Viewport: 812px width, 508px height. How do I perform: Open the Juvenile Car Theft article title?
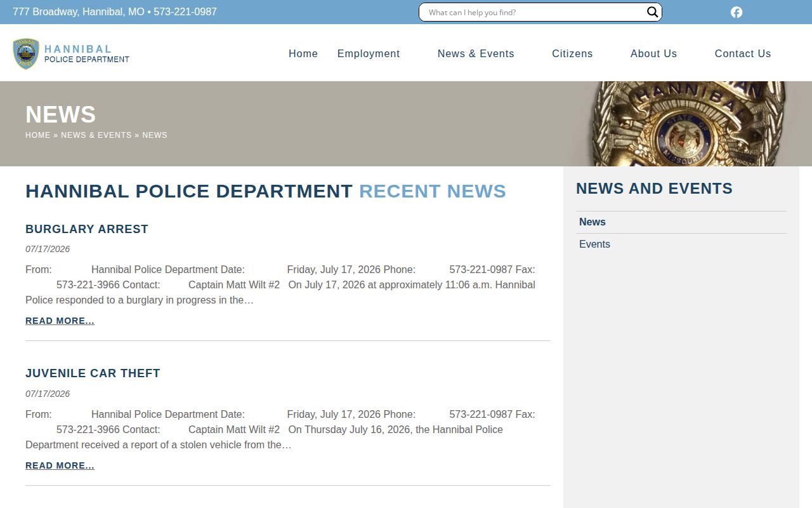(93, 373)
